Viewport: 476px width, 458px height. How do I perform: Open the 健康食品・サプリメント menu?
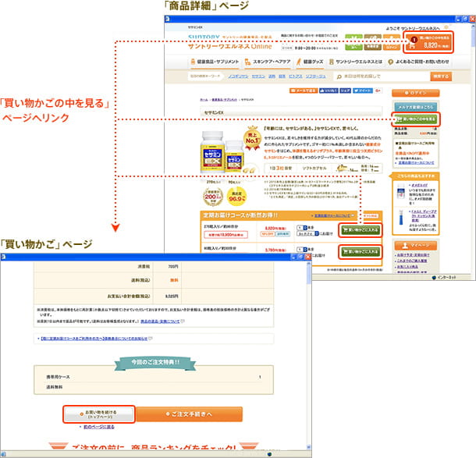[215, 62]
